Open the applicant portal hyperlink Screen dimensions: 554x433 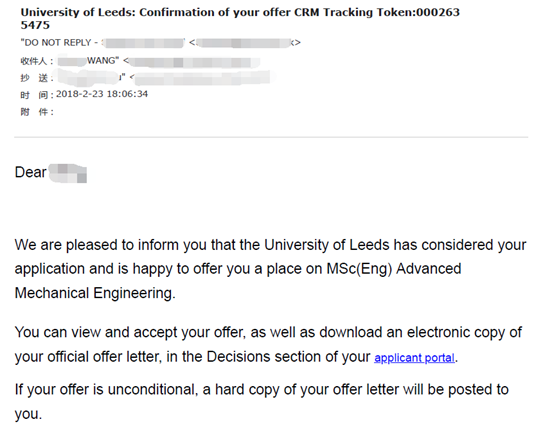coord(414,358)
